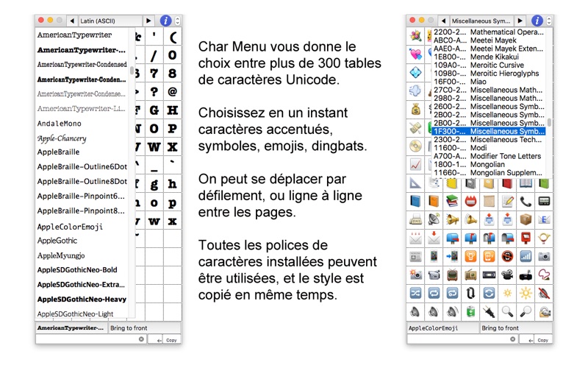Pick the newspaper emoji
This screenshot has width=588, height=368.
(415, 256)
